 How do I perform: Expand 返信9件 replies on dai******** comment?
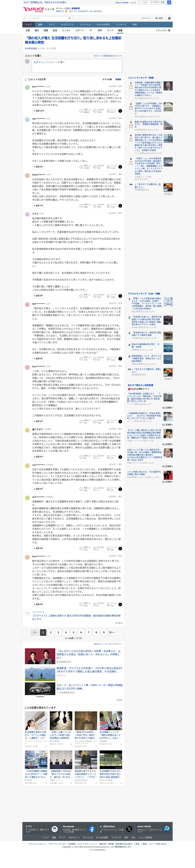38,359
